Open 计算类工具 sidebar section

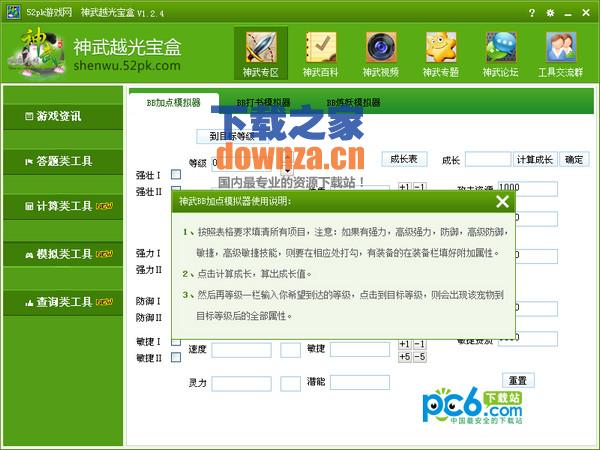pyautogui.click(x=63, y=206)
